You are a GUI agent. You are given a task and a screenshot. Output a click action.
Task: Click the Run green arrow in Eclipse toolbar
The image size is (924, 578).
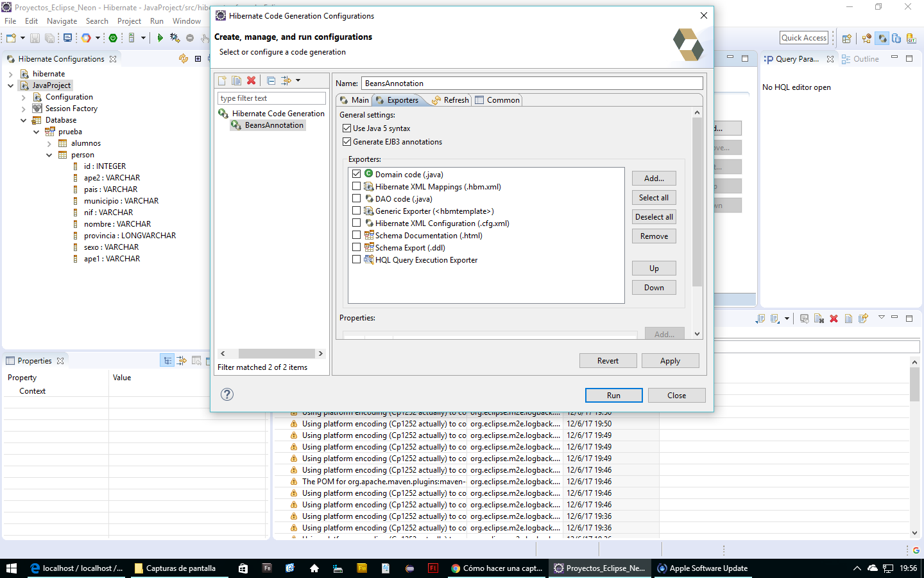(x=160, y=38)
